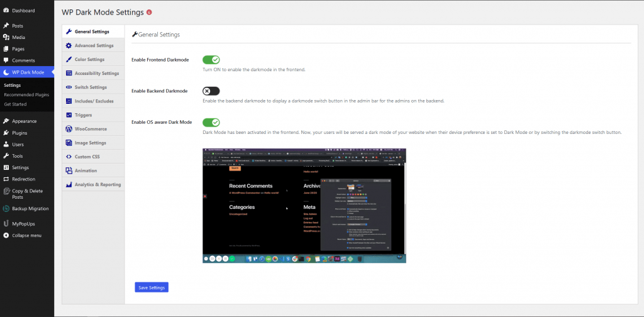
Task: Switch to the Triggers tab
Action: (x=93, y=115)
